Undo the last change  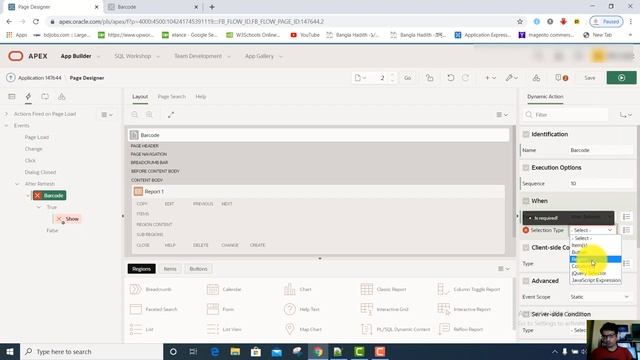click(451, 78)
